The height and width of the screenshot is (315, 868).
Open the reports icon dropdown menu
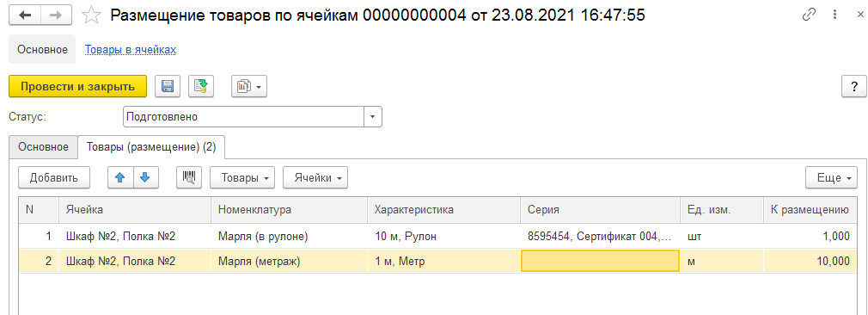click(249, 87)
